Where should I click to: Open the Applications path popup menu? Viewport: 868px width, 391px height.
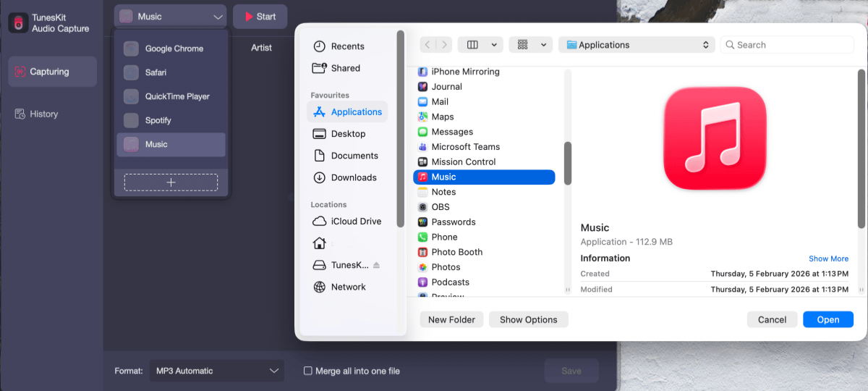pos(637,45)
